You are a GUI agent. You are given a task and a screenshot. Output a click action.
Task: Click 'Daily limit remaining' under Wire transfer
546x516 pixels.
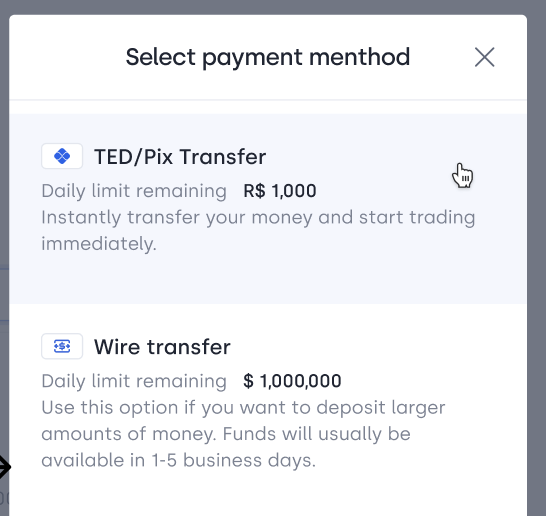tap(134, 381)
